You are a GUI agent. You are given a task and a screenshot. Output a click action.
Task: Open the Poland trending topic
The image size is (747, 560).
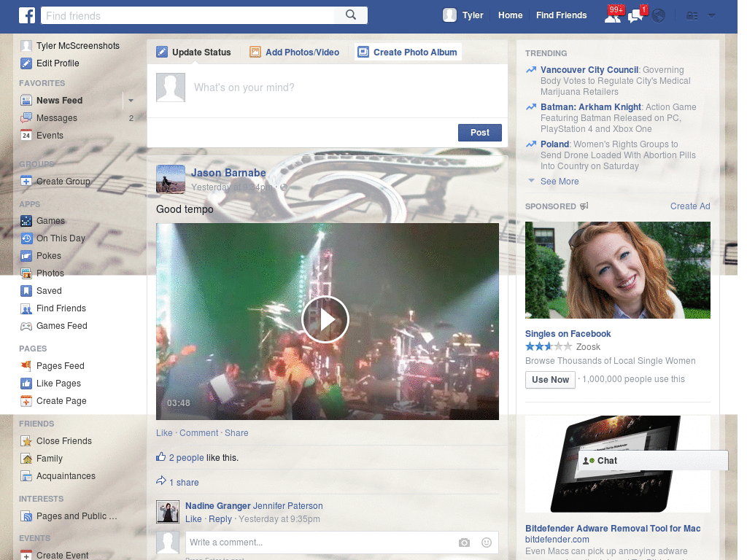click(x=554, y=144)
